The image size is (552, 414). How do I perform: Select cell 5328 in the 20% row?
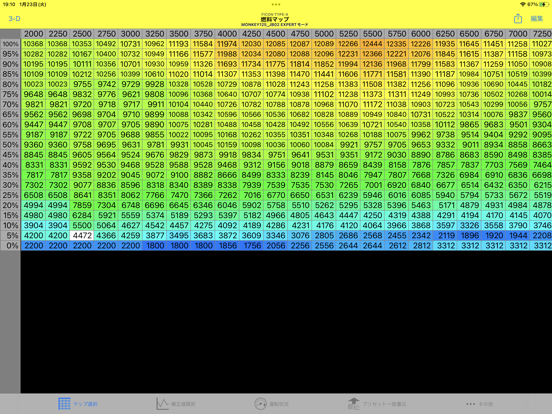pos(372,205)
